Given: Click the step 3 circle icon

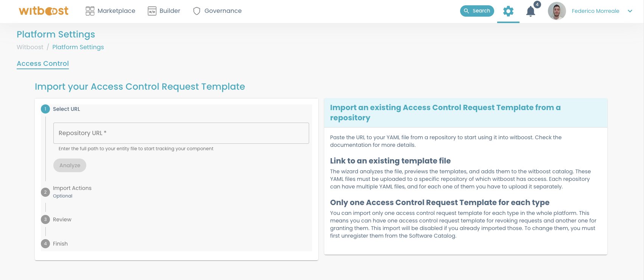Looking at the screenshot, I should (x=45, y=219).
